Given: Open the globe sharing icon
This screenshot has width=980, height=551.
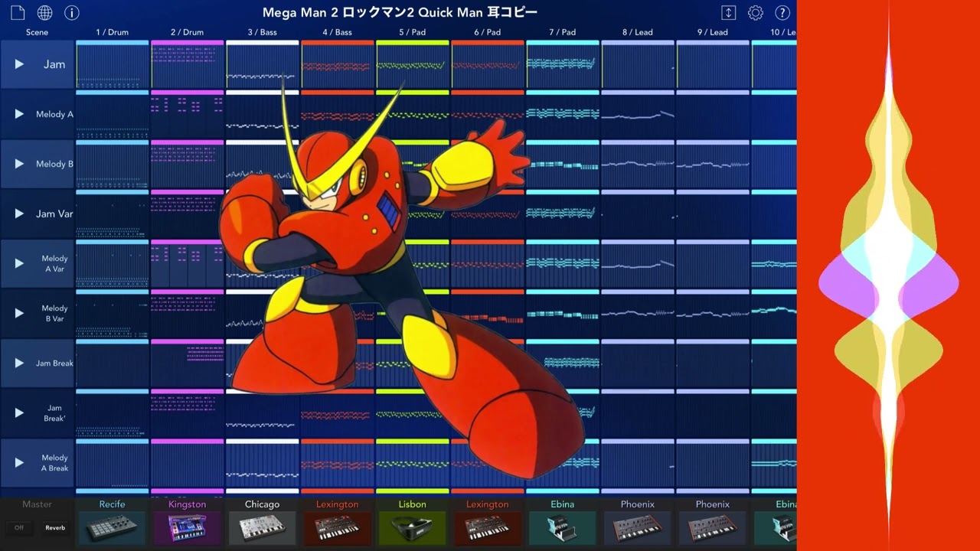Looking at the screenshot, I should [44, 13].
